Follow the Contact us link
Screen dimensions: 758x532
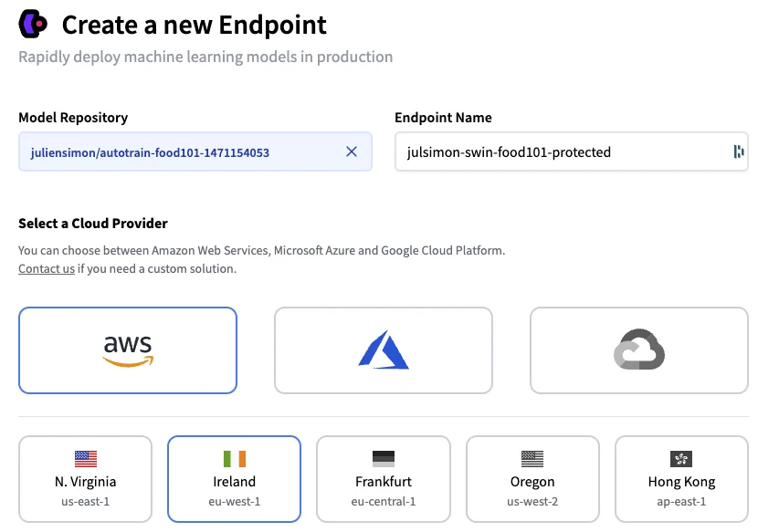click(47, 268)
